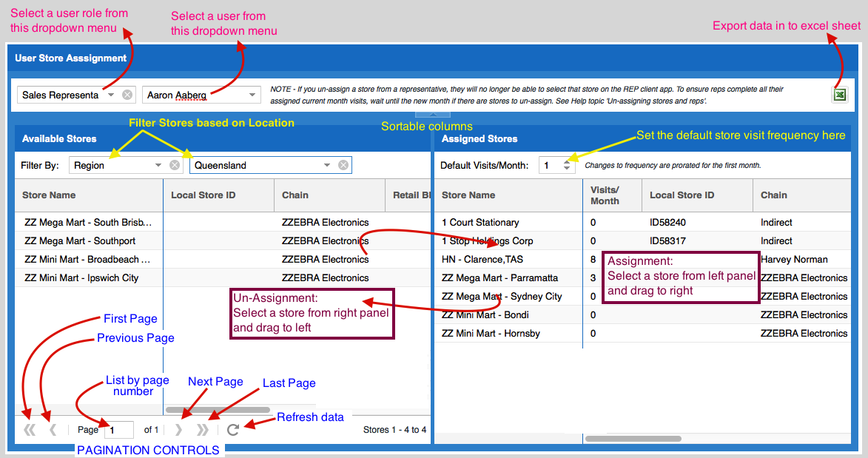Expand the Queensland location dropdown

327,166
